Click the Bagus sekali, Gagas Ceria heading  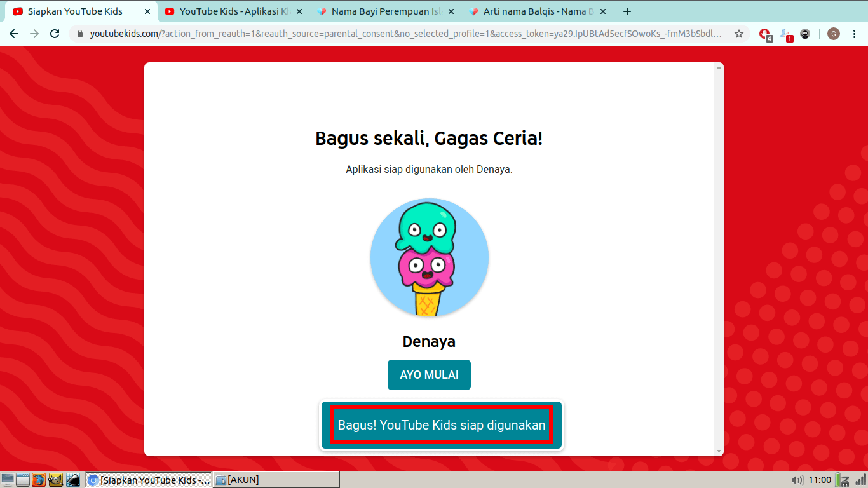(x=429, y=138)
